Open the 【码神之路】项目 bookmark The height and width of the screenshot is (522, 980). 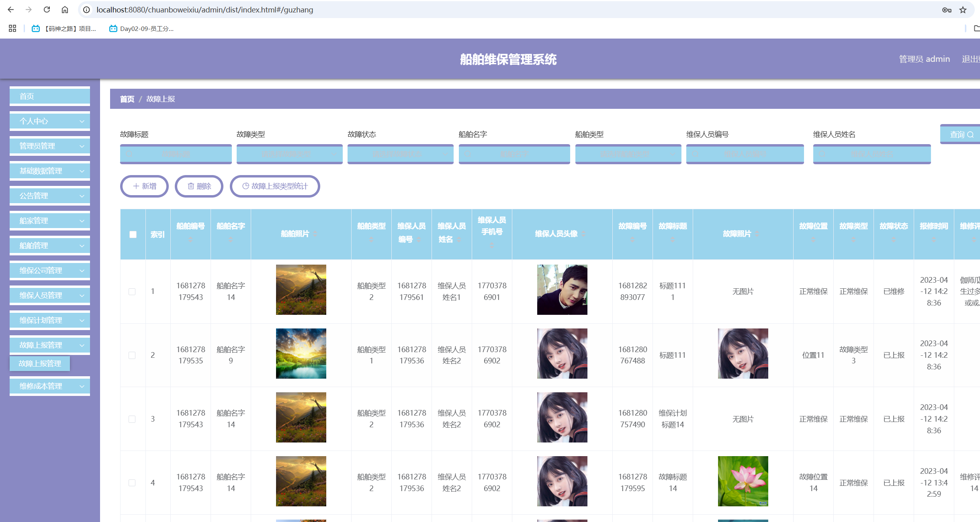tap(64, 29)
